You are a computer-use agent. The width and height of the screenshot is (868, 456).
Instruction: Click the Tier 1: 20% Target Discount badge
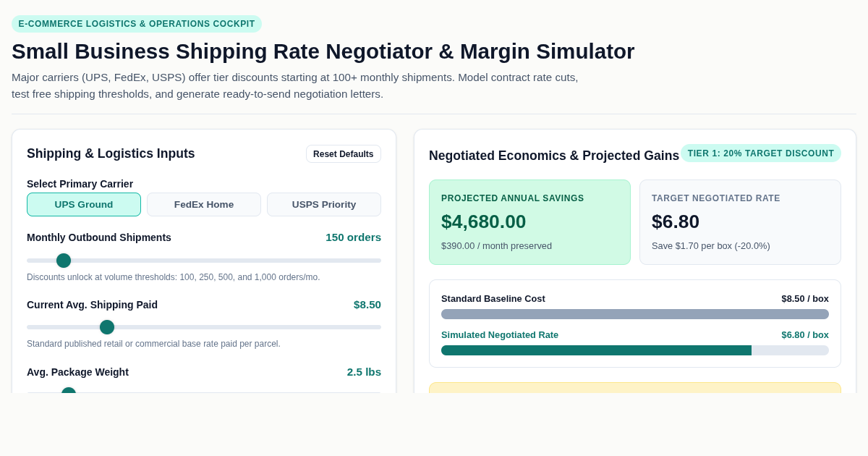click(x=761, y=153)
